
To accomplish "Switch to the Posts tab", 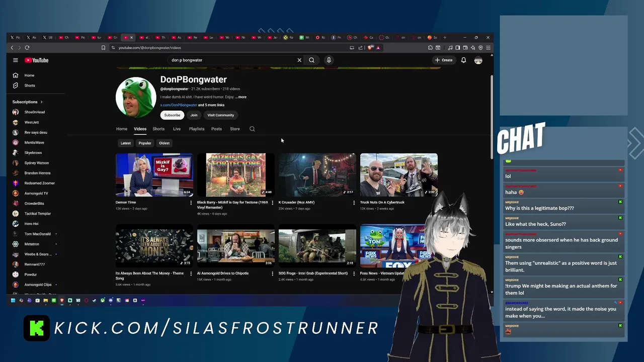I will tap(216, 129).
